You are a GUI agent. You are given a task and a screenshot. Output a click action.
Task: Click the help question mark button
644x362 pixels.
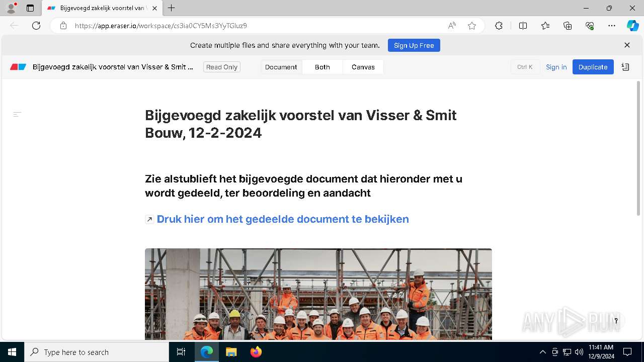(616, 321)
